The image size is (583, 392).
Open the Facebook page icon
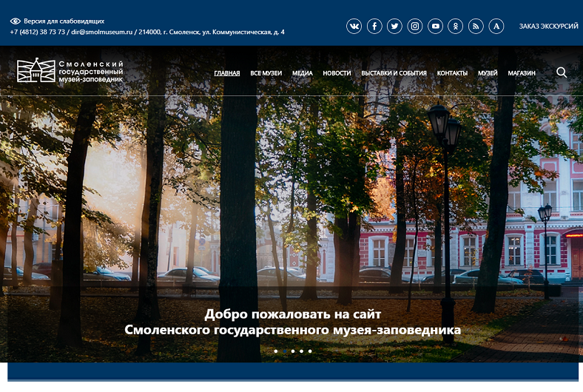(374, 27)
